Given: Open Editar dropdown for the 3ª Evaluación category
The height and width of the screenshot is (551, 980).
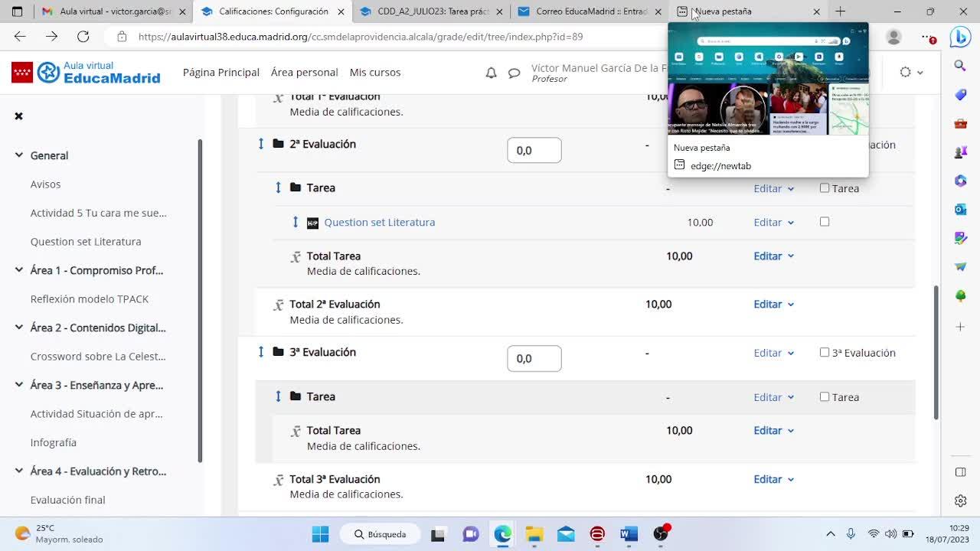Looking at the screenshot, I should point(773,353).
